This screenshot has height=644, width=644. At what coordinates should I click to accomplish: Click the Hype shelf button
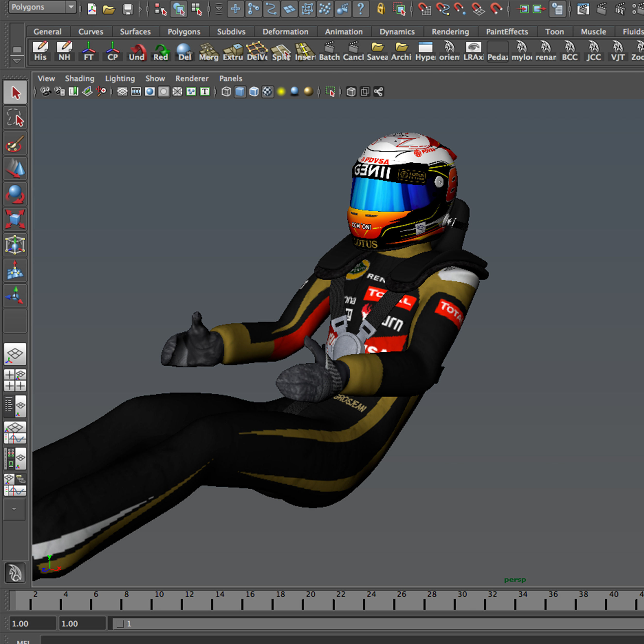click(x=425, y=51)
